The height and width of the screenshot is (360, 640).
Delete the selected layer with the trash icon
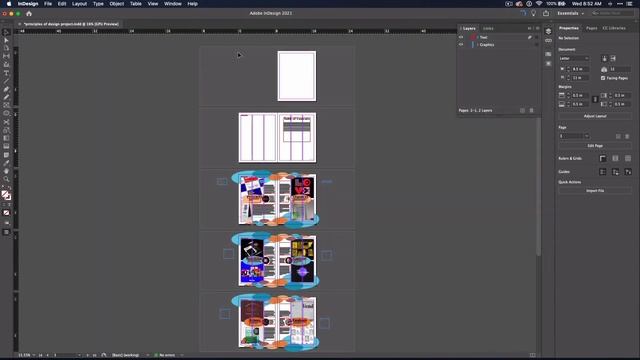click(531, 110)
